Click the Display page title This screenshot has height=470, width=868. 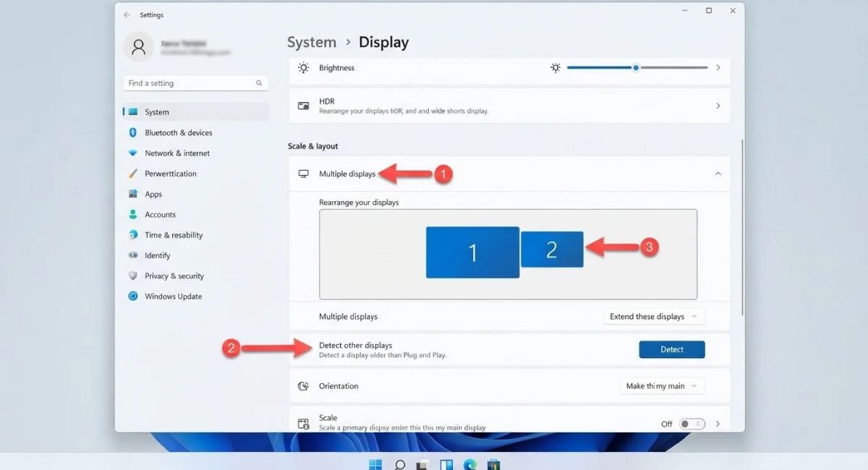point(383,43)
